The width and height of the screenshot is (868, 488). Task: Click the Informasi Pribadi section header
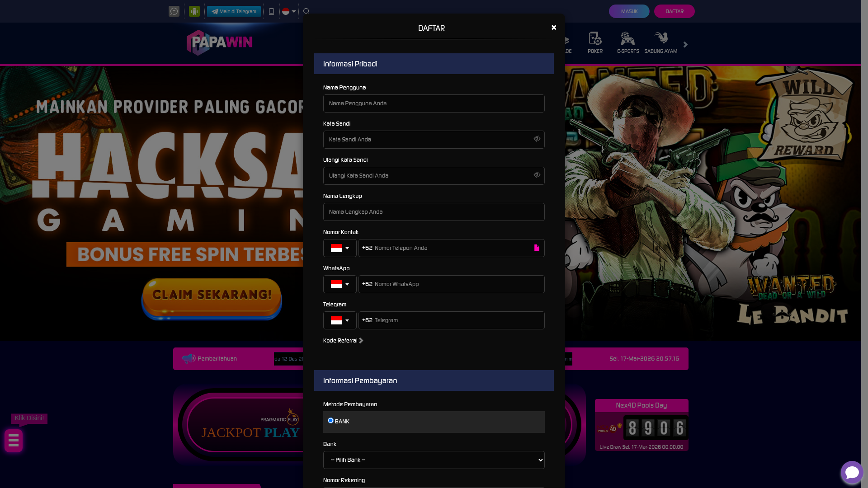[x=434, y=64]
